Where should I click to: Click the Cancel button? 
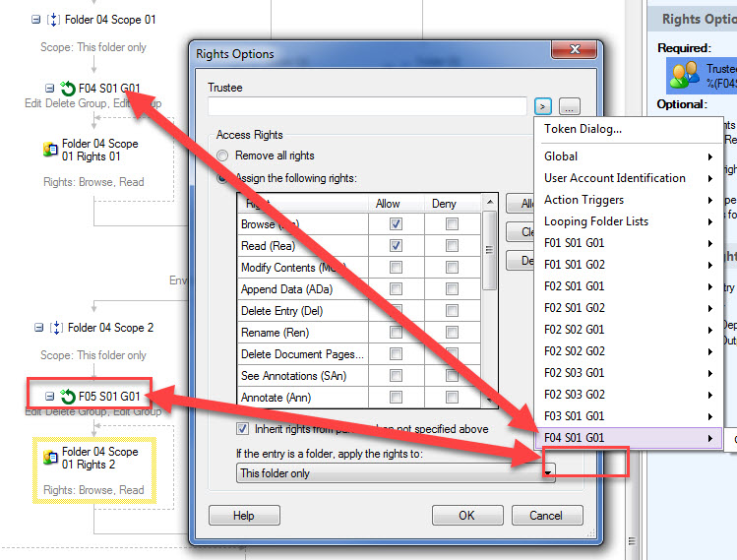coord(547,516)
